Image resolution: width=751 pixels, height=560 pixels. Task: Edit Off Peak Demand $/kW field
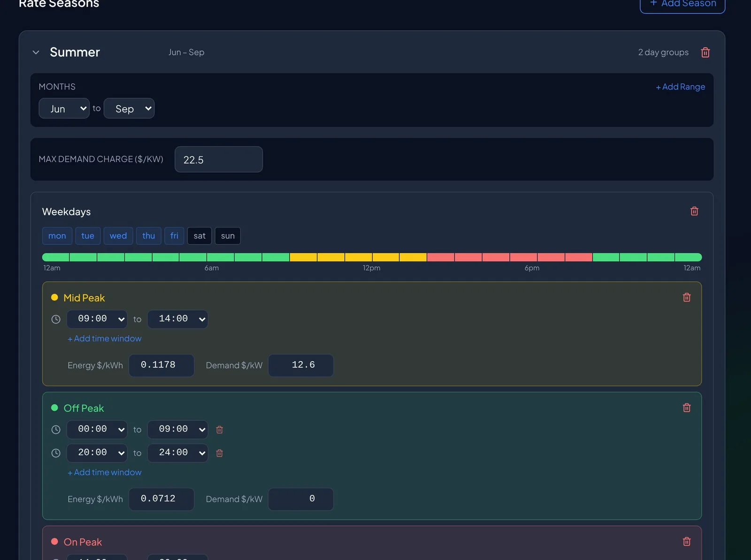(x=301, y=499)
